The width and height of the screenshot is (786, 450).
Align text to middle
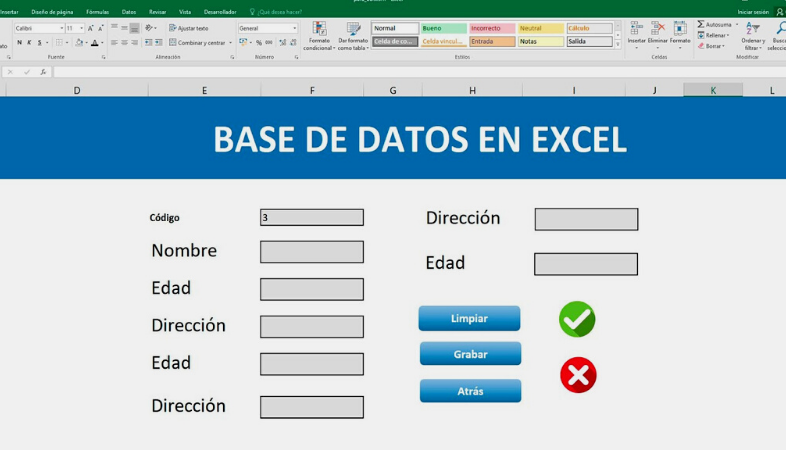[x=124, y=28]
